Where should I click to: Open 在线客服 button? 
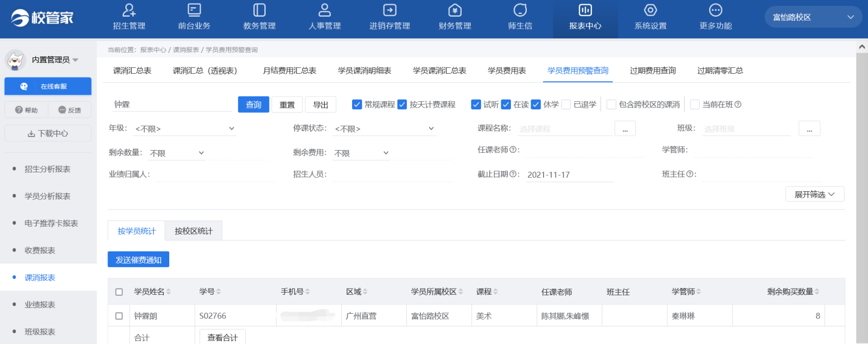48,86
